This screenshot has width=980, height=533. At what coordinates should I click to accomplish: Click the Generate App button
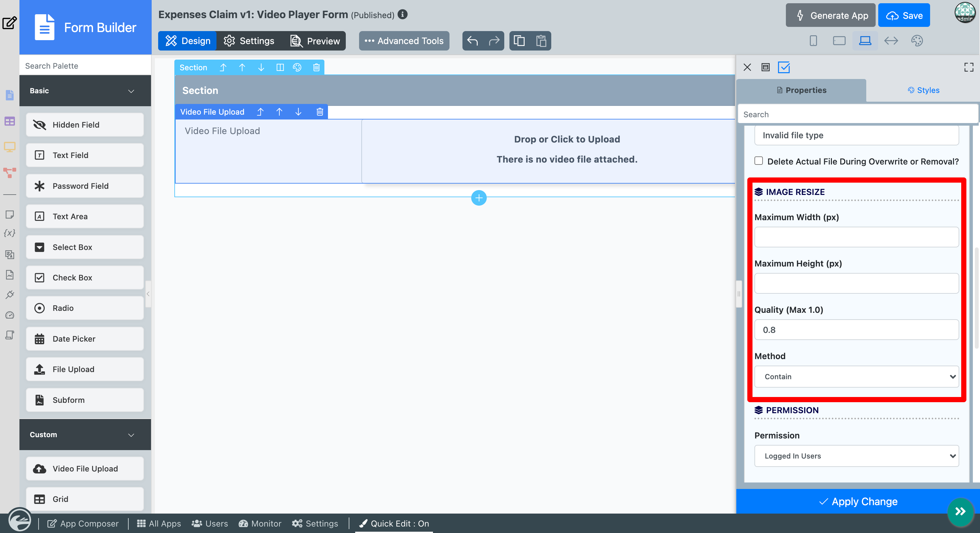tap(831, 15)
